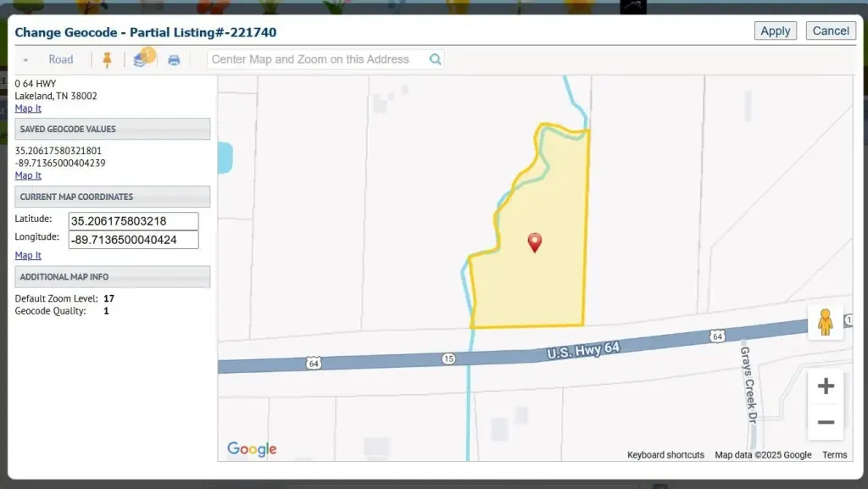
Task: Click Map It link under the address
Action: [28, 108]
